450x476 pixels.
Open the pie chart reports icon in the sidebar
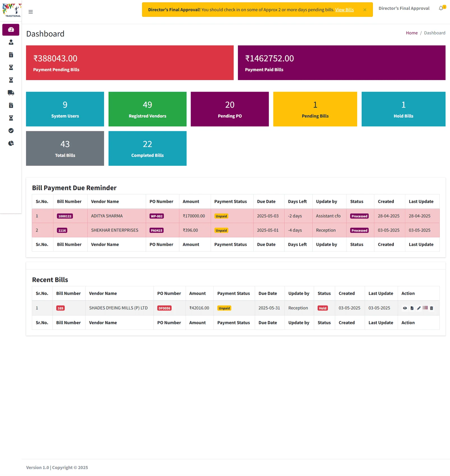click(x=11, y=143)
